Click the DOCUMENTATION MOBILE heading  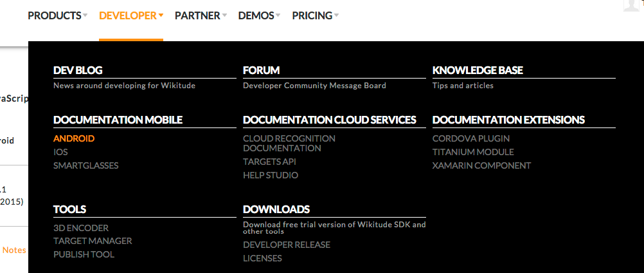118,120
